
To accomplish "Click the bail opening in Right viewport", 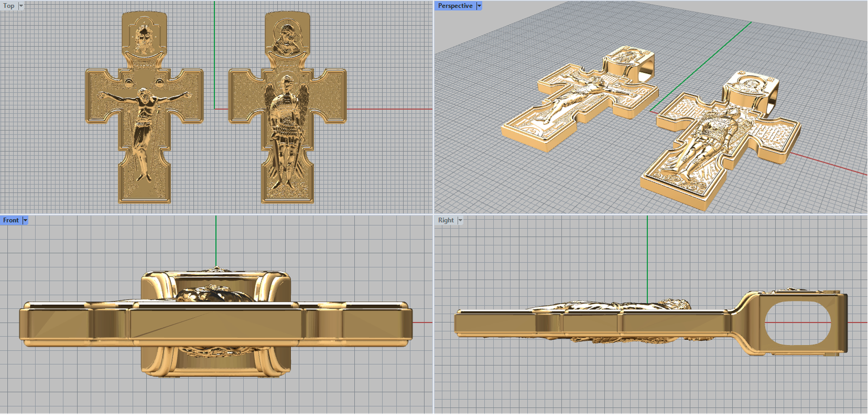I will [x=797, y=323].
